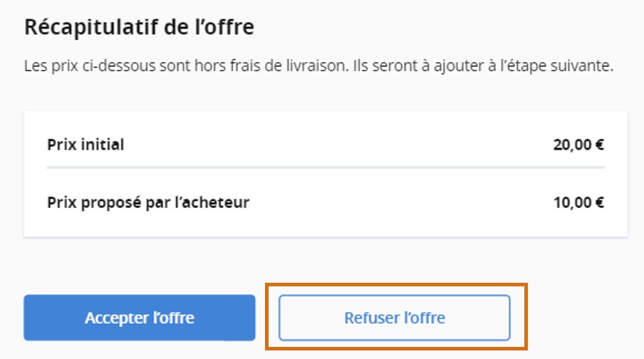
Task: Select the 10,00 € proposed price value
Action: click(x=578, y=202)
